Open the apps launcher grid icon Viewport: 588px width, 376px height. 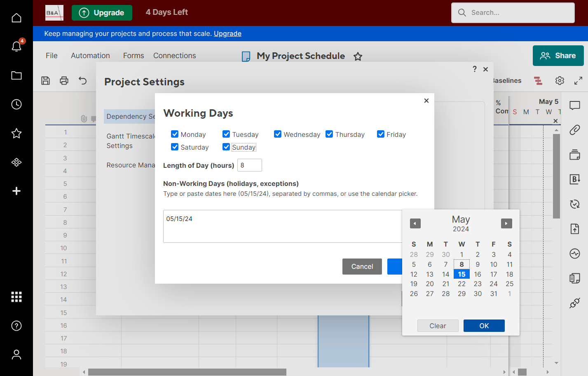(x=16, y=297)
